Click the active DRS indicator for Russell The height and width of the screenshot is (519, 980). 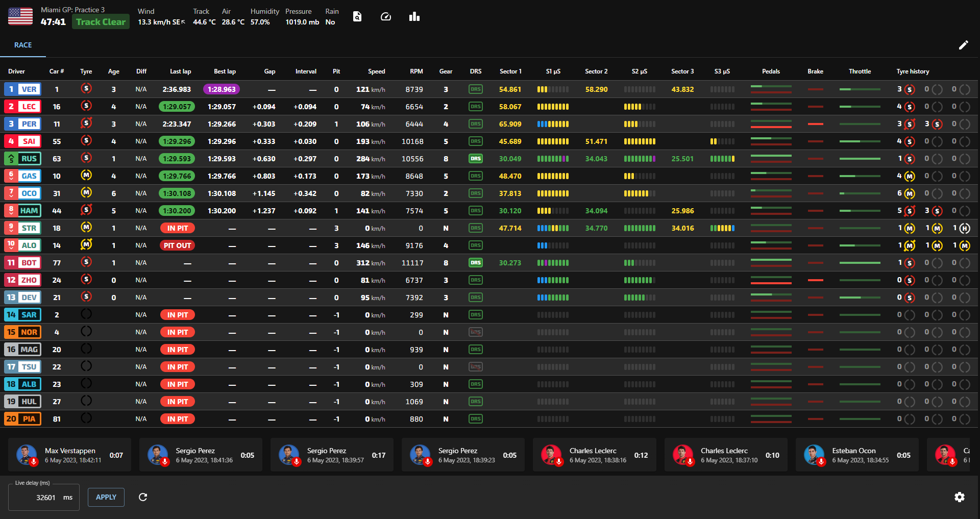[x=476, y=159]
